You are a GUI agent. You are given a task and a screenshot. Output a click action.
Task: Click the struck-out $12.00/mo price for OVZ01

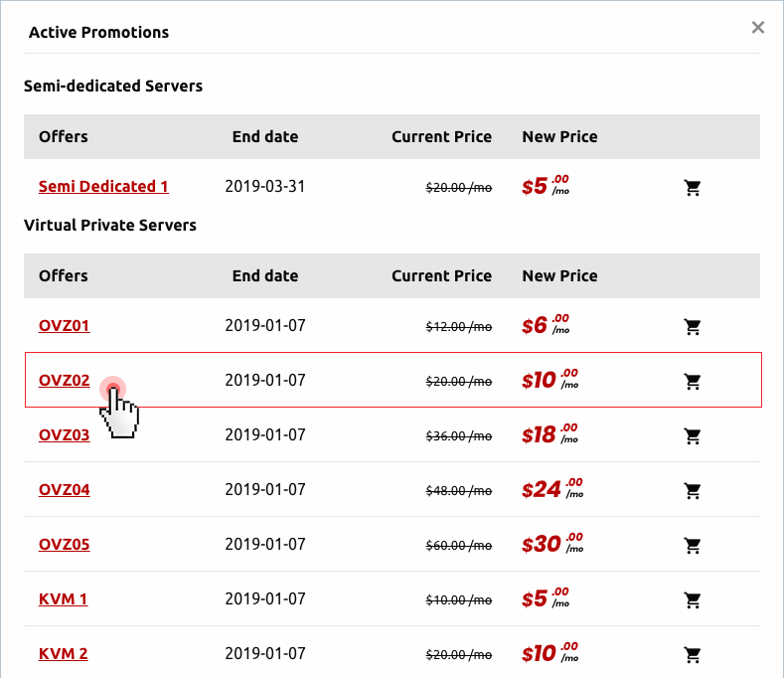[458, 327]
